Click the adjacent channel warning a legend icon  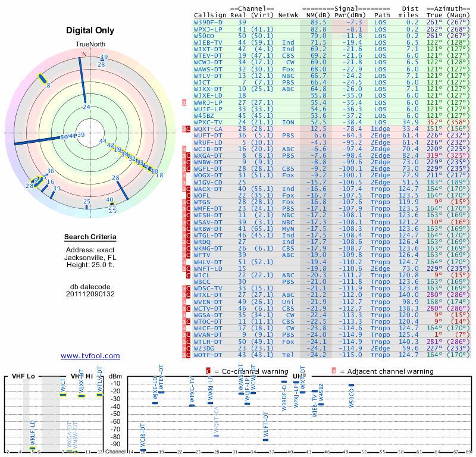point(334,371)
